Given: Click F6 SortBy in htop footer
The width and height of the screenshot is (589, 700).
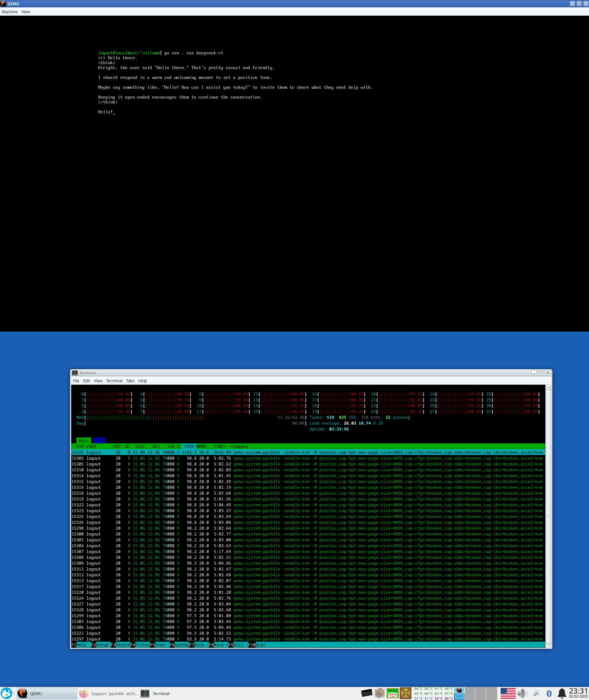Looking at the screenshot, I should (x=182, y=645).
